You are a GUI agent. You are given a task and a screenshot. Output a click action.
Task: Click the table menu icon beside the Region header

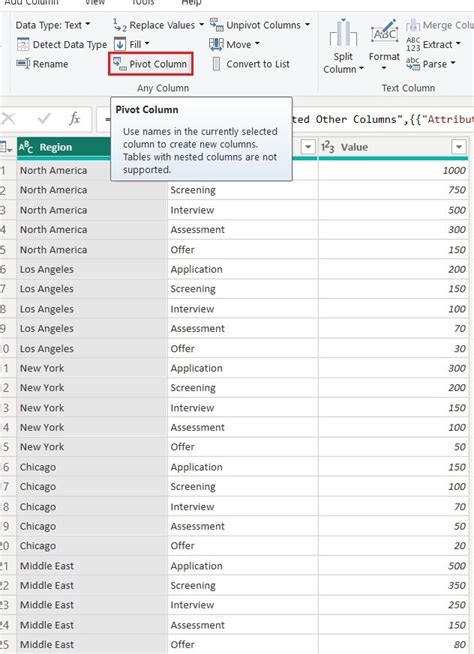5,147
